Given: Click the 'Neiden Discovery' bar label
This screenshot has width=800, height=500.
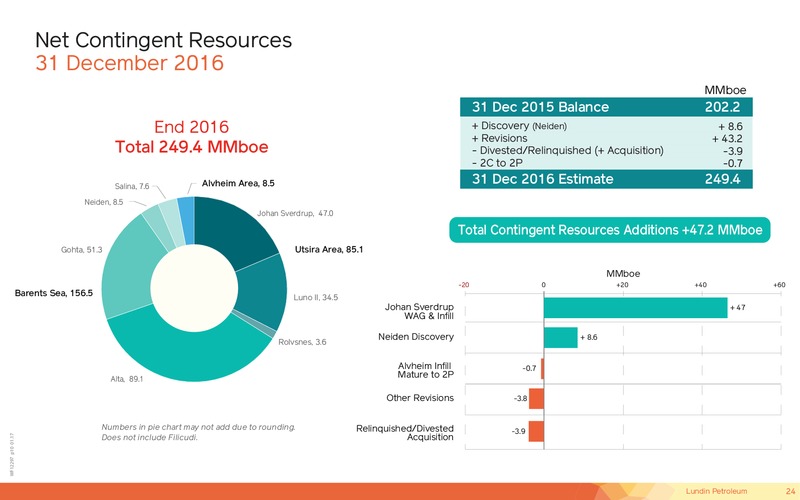Looking at the screenshot, I should coord(416,337).
